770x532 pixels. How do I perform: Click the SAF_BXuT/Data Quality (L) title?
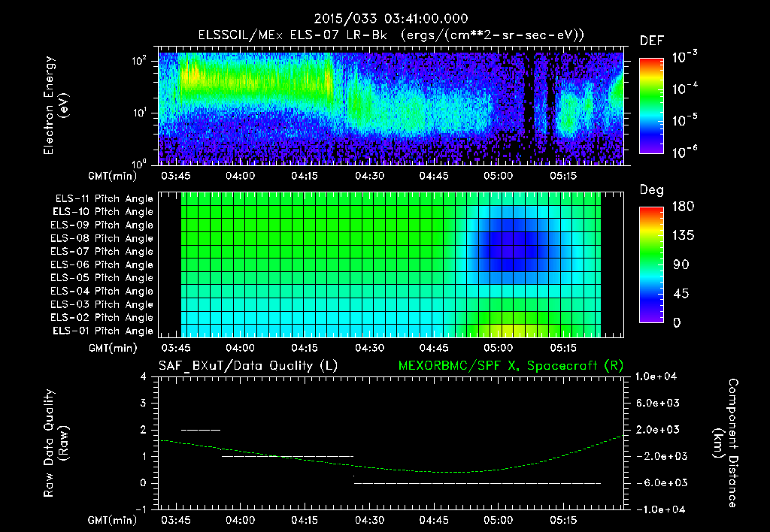click(x=248, y=366)
